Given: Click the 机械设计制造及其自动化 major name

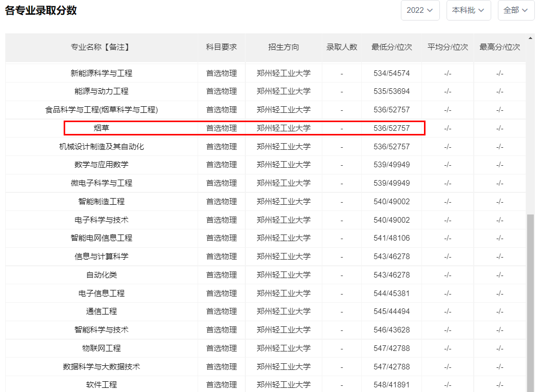Looking at the screenshot, I should pyautogui.click(x=101, y=147).
